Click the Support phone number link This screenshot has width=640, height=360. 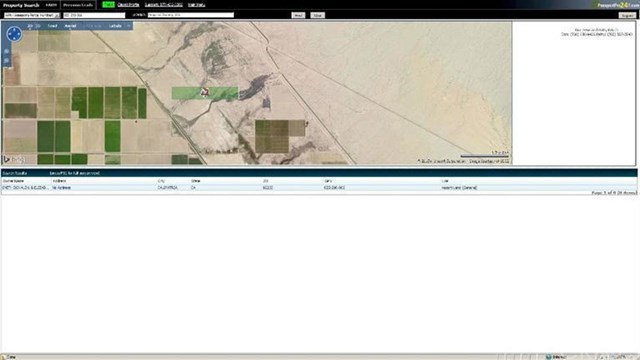tap(164, 5)
